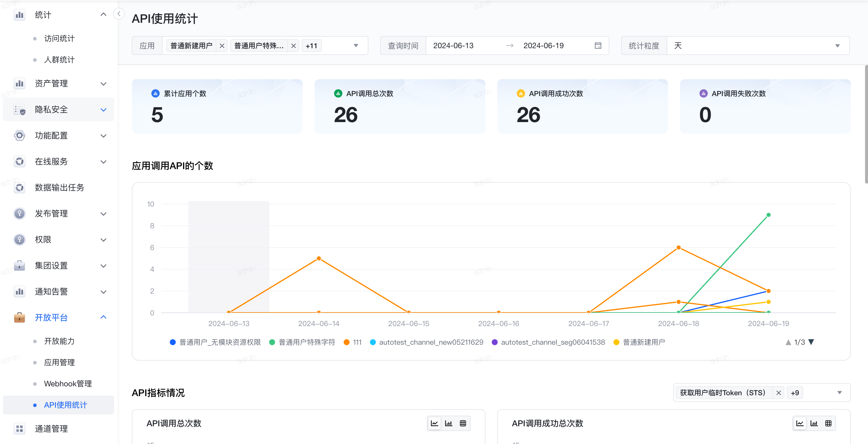The width and height of the screenshot is (868, 444).
Task: Click the 开放平台 briefcase icon
Action: tap(20, 317)
